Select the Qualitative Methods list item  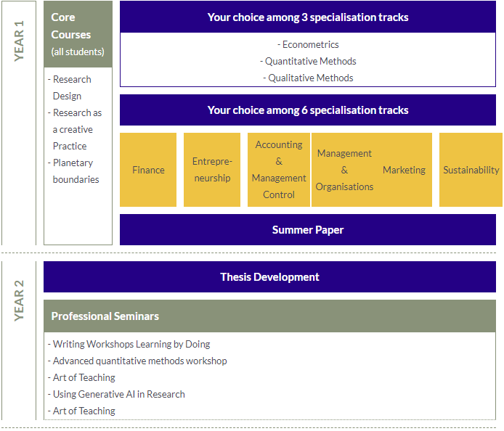pos(308,78)
